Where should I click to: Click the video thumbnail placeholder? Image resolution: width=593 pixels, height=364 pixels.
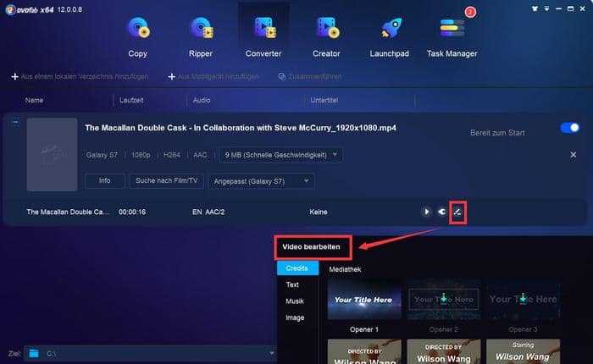tap(52, 154)
